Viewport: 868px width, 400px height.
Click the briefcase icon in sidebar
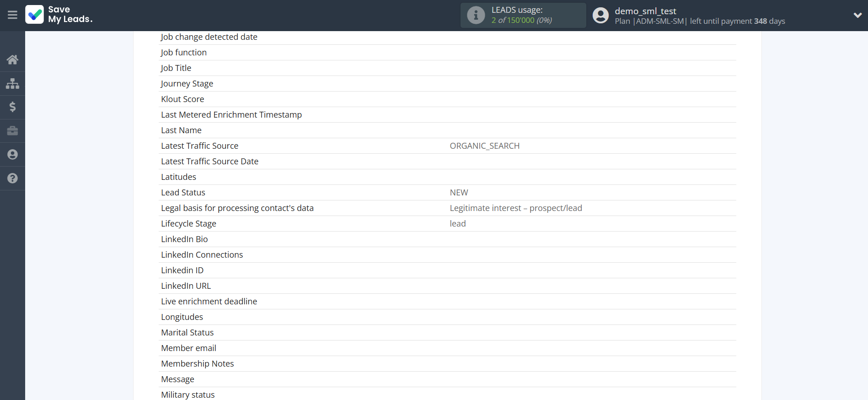[12, 131]
